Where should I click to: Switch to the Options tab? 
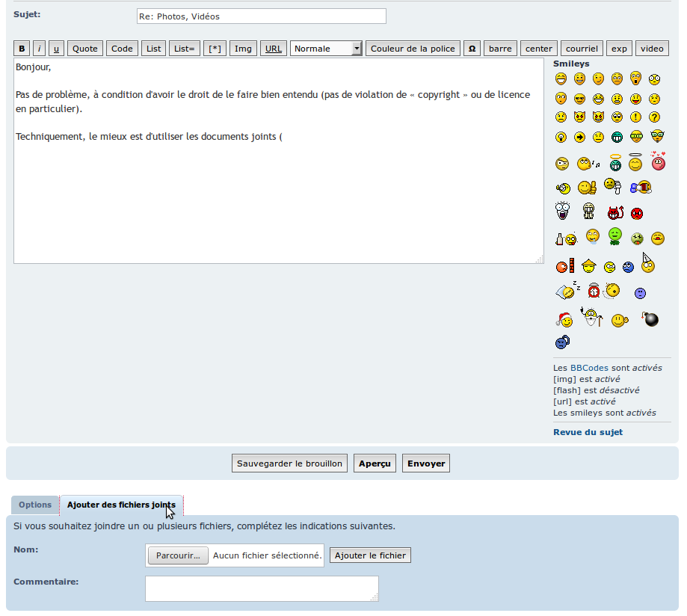35,505
